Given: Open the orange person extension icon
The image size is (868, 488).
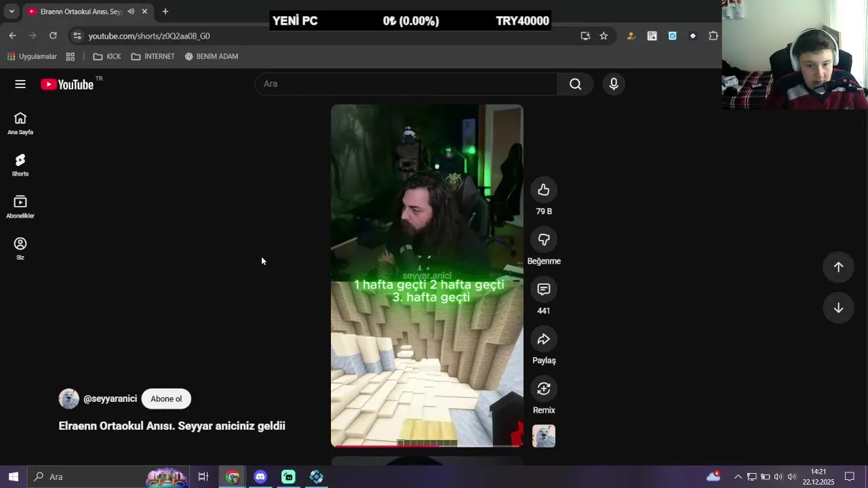Looking at the screenshot, I should pos(631,36).
